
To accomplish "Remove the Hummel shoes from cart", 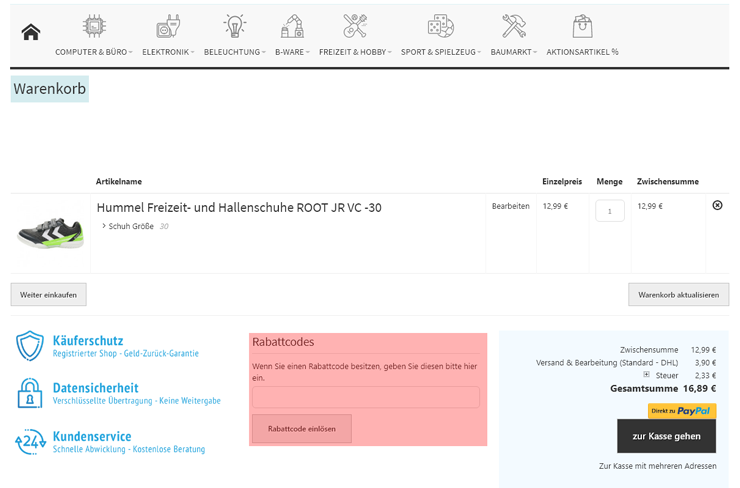I will (x=717, y=205).
